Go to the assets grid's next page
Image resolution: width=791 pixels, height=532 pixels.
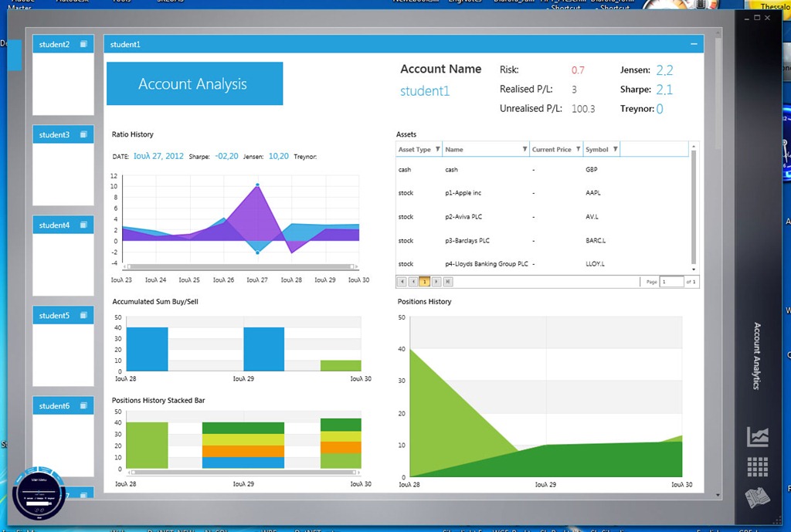[x=436, y=282]
